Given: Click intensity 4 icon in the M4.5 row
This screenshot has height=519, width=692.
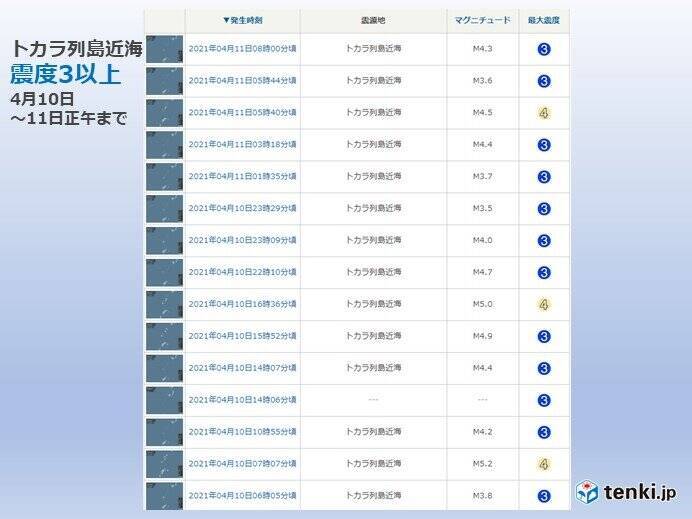Looking at the screenshot, I should pyautogui.click(x=544, y=113).
